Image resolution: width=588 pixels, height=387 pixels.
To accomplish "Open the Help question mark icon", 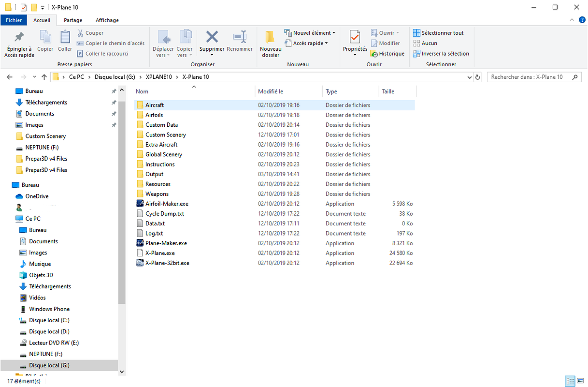I will coord(582,20).
